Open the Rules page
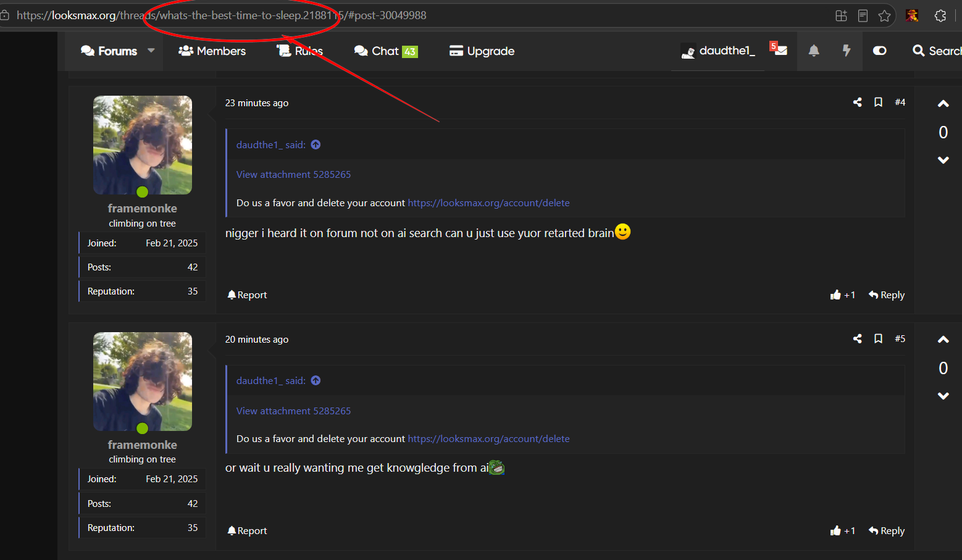 click(x=299, y=51)
